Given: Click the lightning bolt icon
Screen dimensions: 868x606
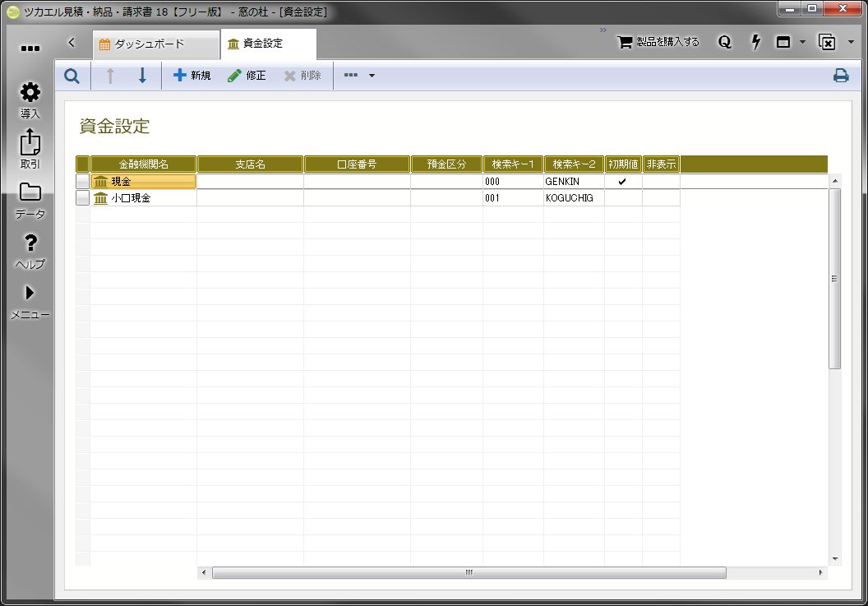Looking at the screenshot, I should tap(755, 42).
